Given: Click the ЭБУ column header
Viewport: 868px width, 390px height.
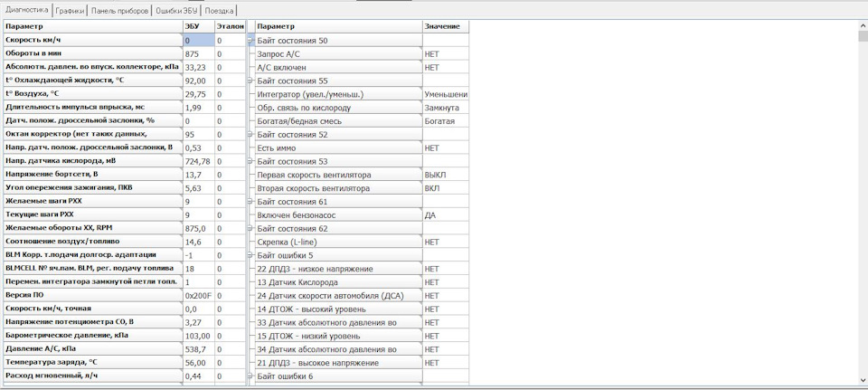Looking at the screenshot, I should coord(198,26).
